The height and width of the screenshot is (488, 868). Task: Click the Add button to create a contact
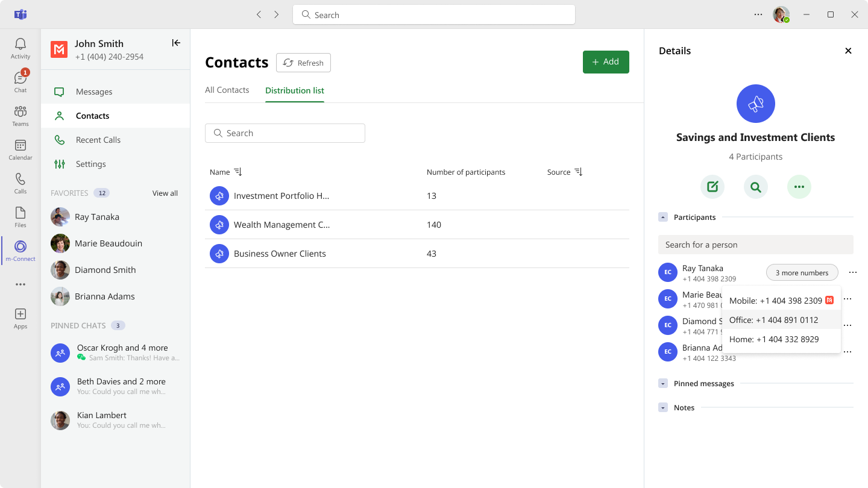606,61
